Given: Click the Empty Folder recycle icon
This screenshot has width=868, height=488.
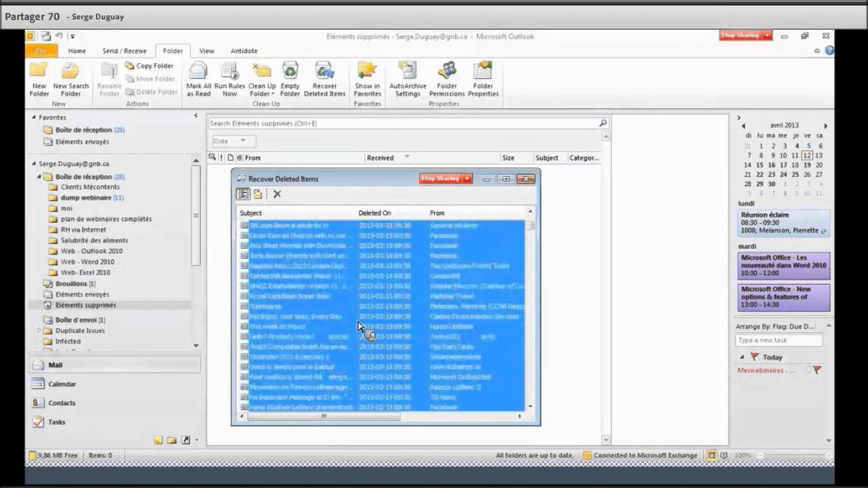Looking at the screenshot, I should (290, 70).
